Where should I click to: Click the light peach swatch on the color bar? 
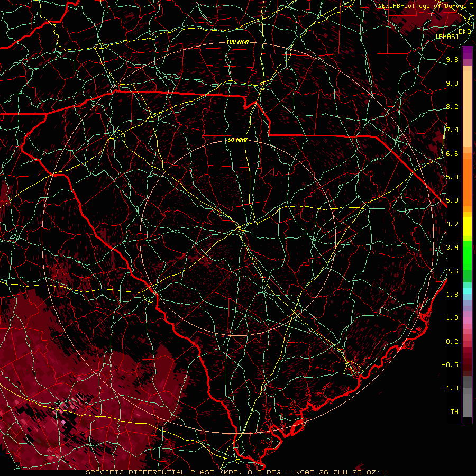tap(467, 108)
